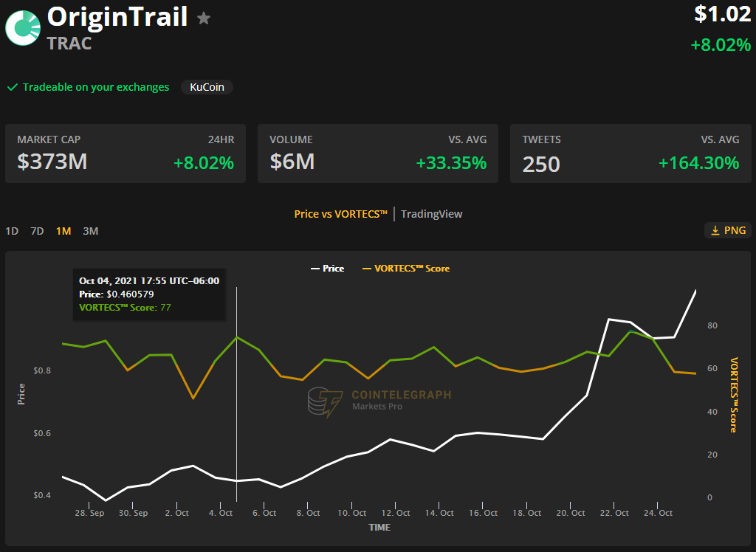Click the vertical crosshair line on the chart
Image resolution: width=756 pixels, height=552 pixels.
click(237, 394)
